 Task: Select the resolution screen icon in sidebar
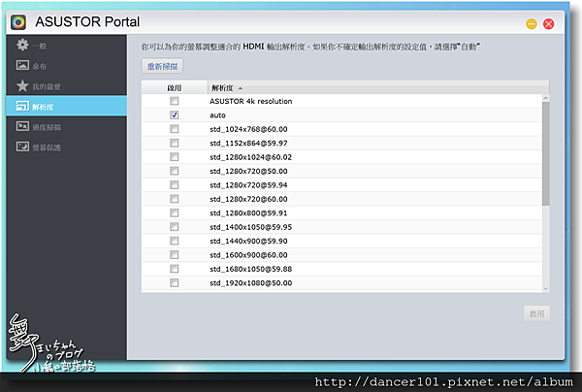tap(22, 106)
